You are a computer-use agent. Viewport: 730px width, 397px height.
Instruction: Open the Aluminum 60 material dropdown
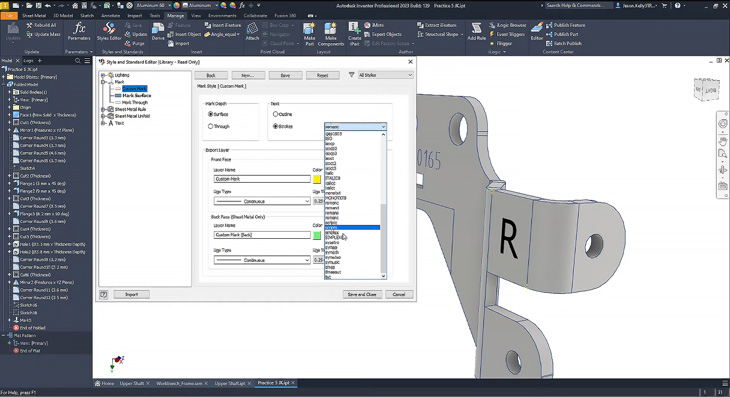[153, 6]
